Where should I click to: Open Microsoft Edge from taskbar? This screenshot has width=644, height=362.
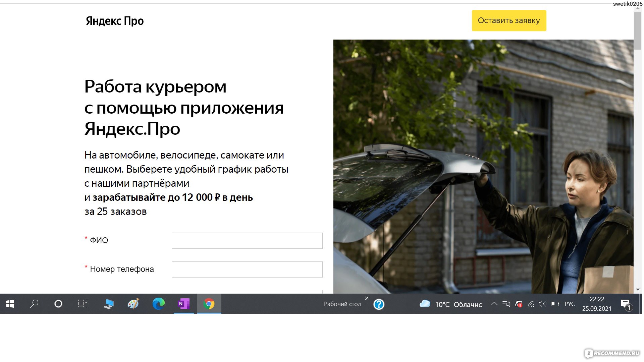(x=159, y=304)
